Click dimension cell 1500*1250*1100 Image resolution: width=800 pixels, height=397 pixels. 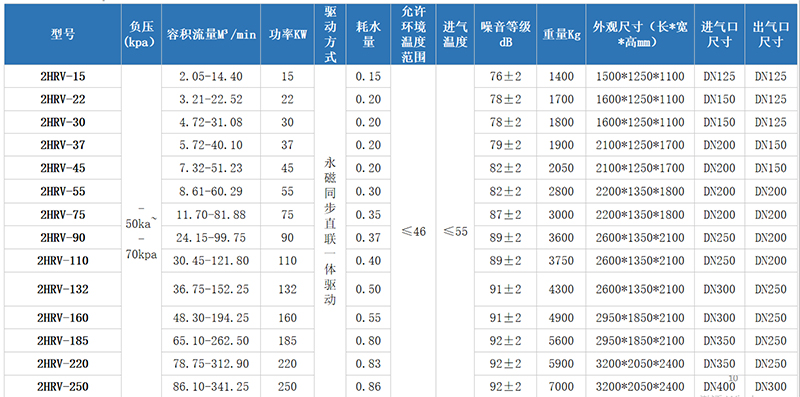(640, 77)
